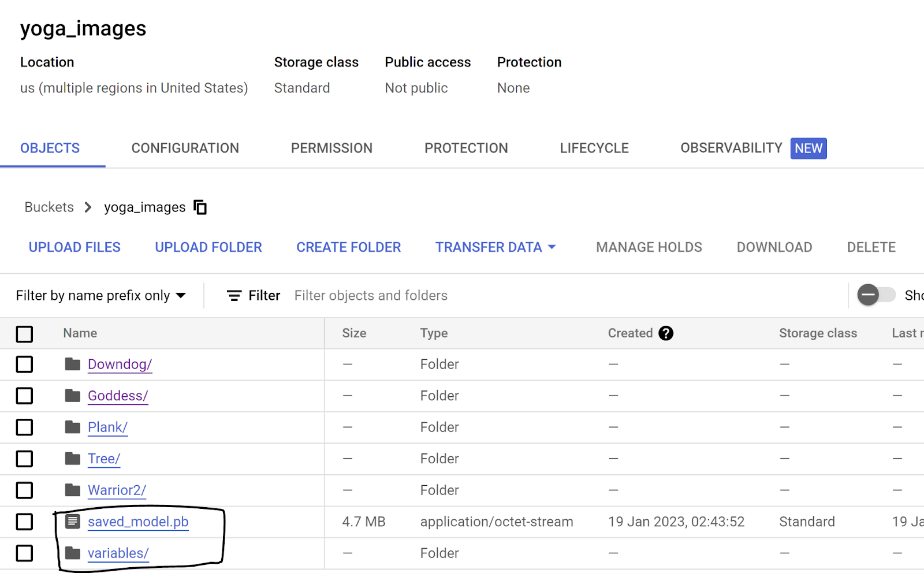Tick the Plank folder checkbox

24,427
